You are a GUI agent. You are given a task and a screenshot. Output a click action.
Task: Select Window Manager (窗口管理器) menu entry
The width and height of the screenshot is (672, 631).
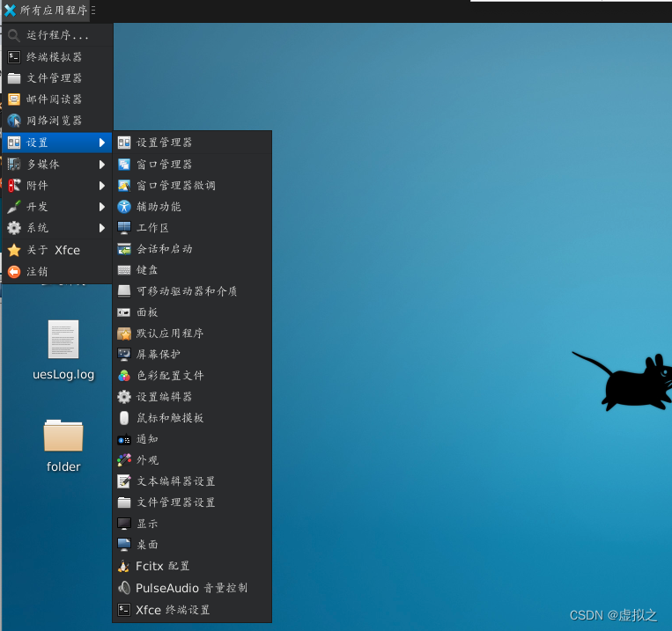click(x=164, y=165)
